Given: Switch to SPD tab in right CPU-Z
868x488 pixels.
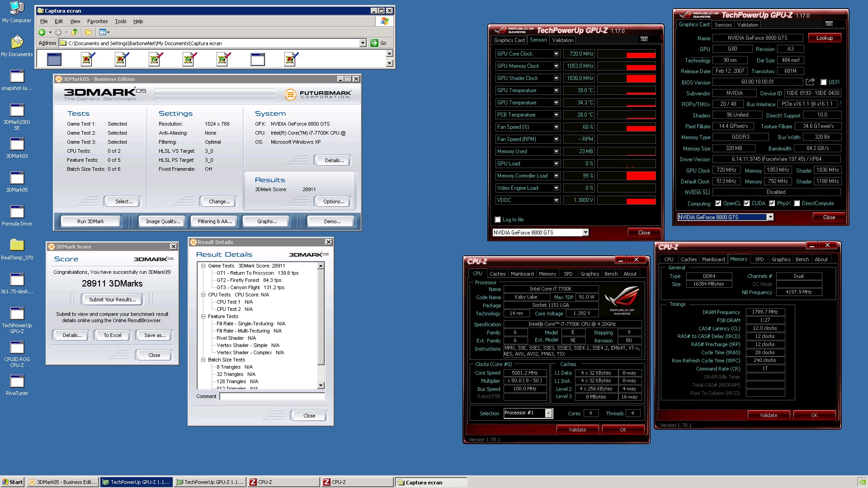Looking at the screenshot, I should pyautogui.click(x=759, y=259).
